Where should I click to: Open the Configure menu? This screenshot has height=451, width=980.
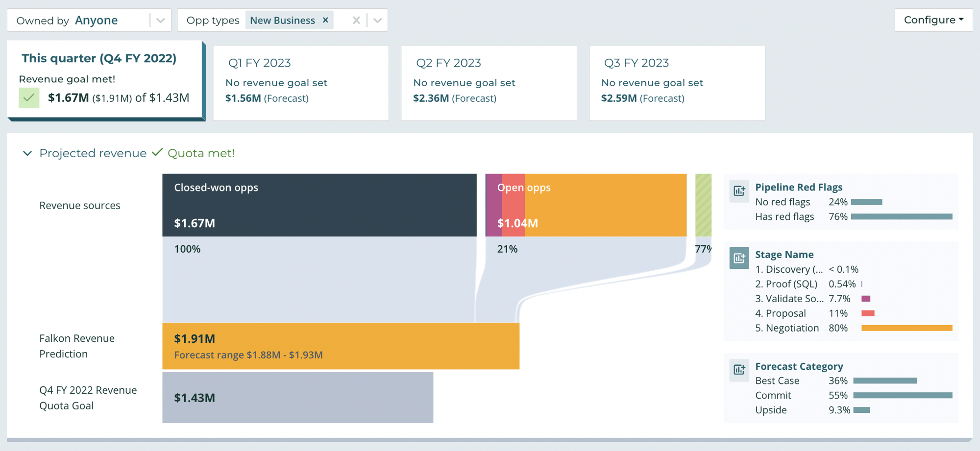click(933, 20)
